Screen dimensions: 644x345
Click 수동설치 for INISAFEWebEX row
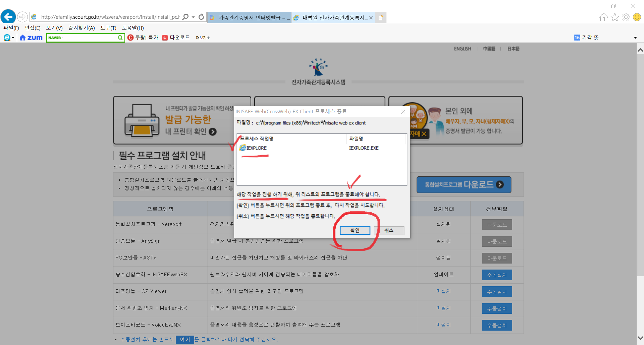(497, 275)
